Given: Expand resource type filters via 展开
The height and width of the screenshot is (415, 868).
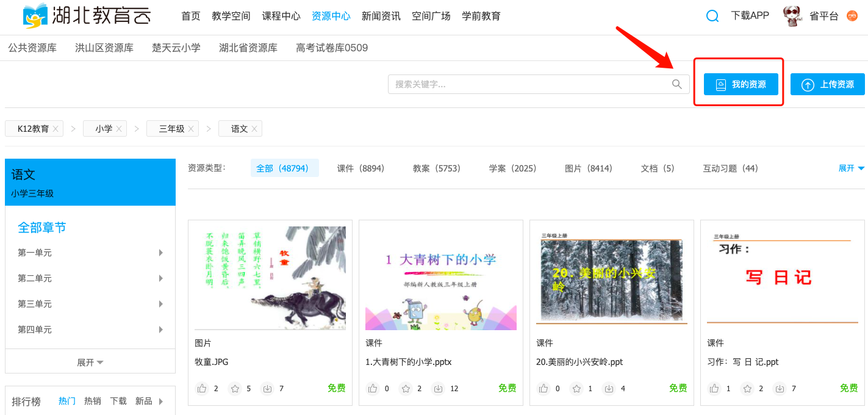Looking at the screenshot, I should (852, 168).
